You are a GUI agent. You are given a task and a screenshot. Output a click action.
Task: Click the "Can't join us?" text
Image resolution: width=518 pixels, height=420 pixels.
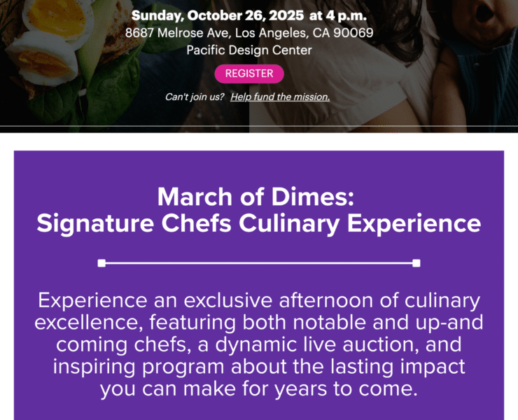click(x=195, y=97)
